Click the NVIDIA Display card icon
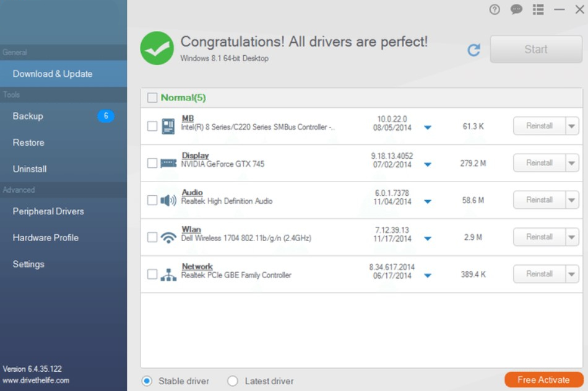Viewport: 588px width, 391px height. coord(168,164)
